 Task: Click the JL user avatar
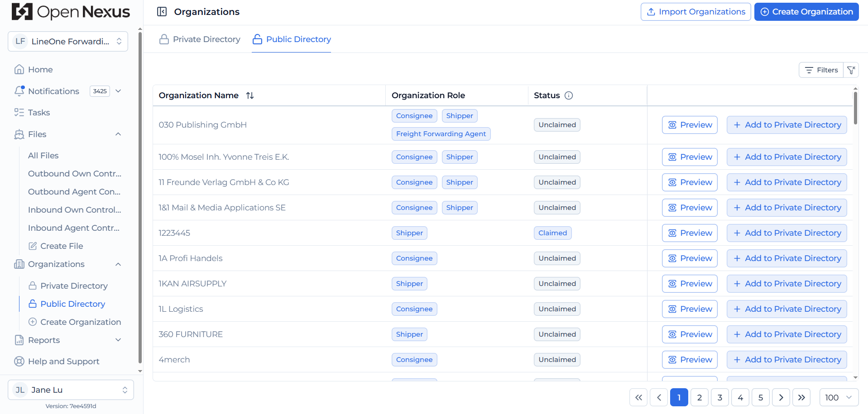[x=20, y=390]
